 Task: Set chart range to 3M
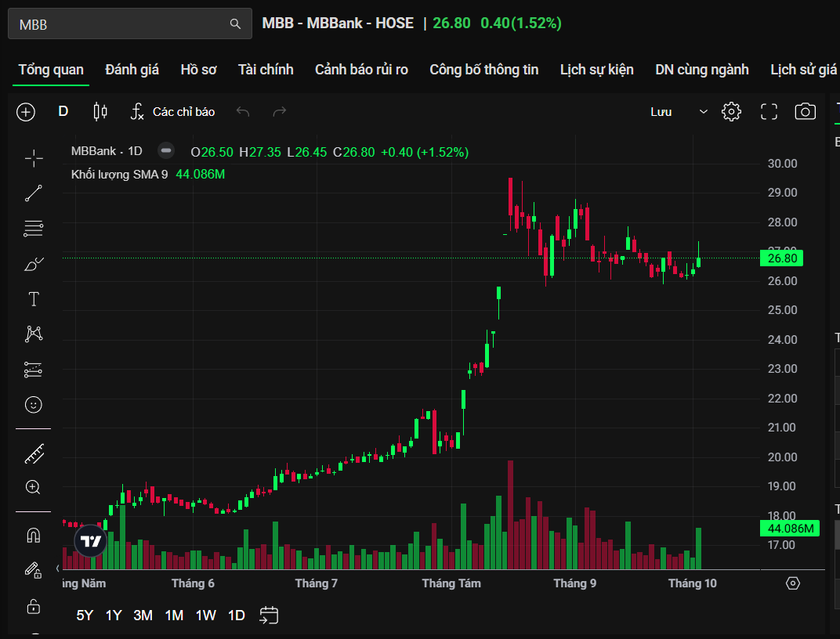pos(143,616)
